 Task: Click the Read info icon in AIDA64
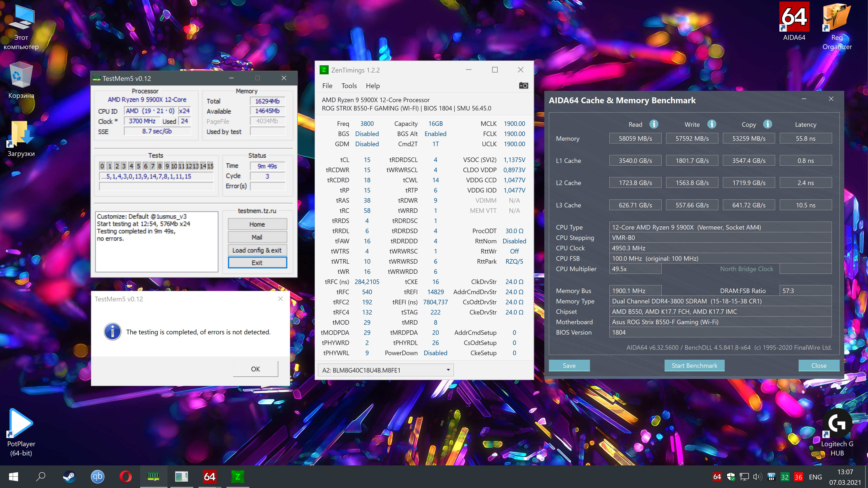pyautogui.click(x=654, y=124)
